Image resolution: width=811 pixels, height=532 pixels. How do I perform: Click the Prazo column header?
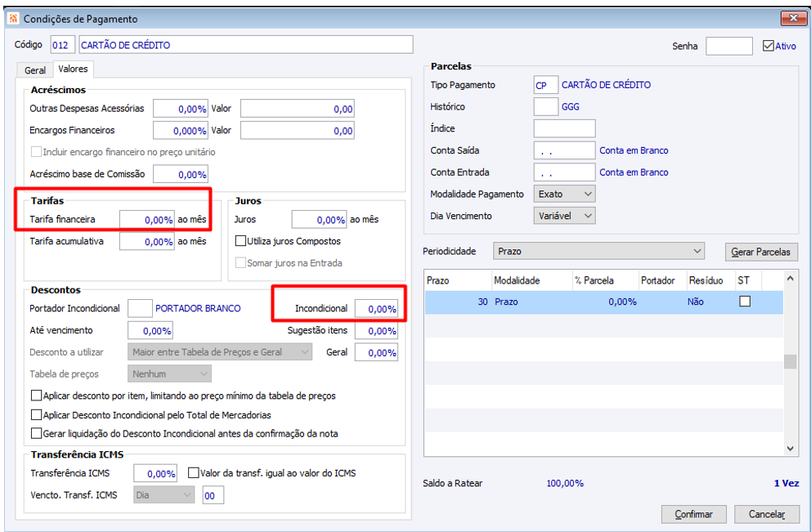(458, 280)
